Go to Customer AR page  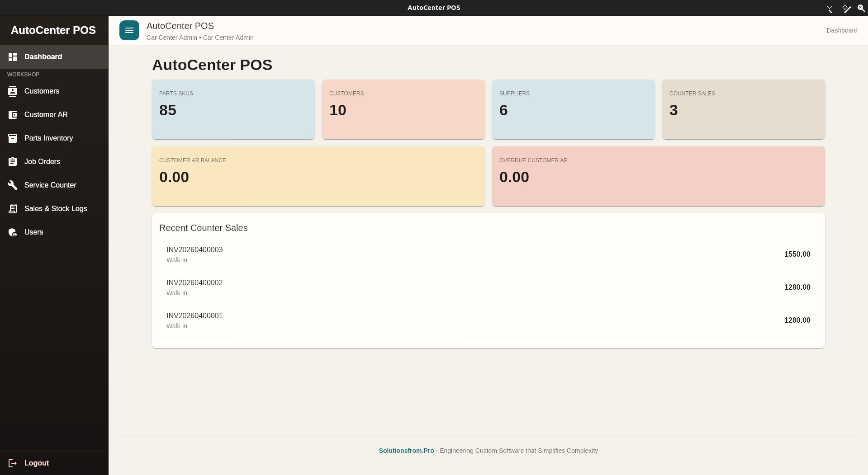click(54, 115)
